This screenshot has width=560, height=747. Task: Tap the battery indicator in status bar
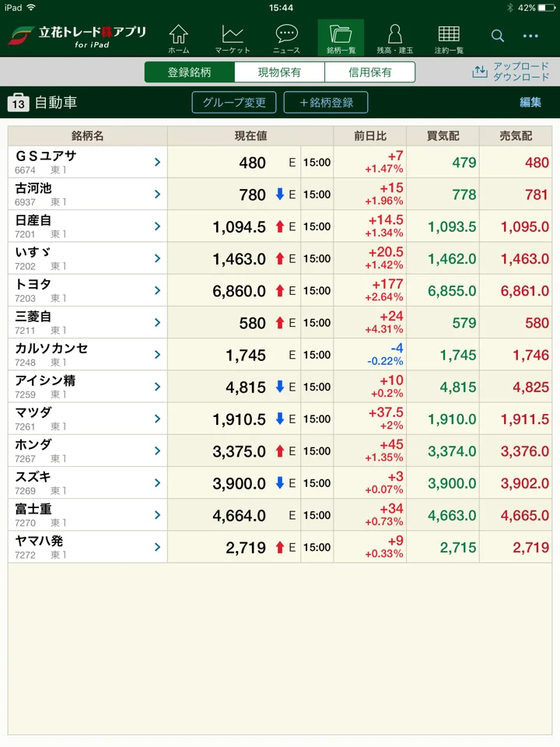click(x=546, y=8)
